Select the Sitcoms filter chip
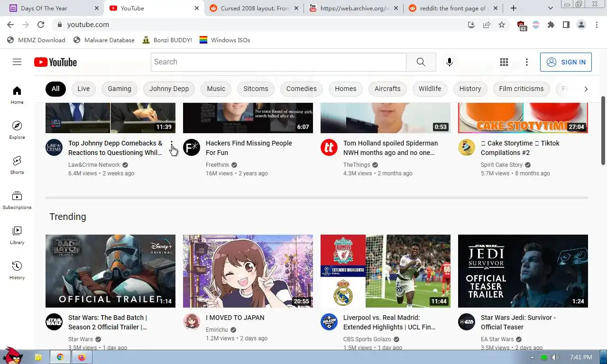607x364 pixels. (x=256, y=89)
